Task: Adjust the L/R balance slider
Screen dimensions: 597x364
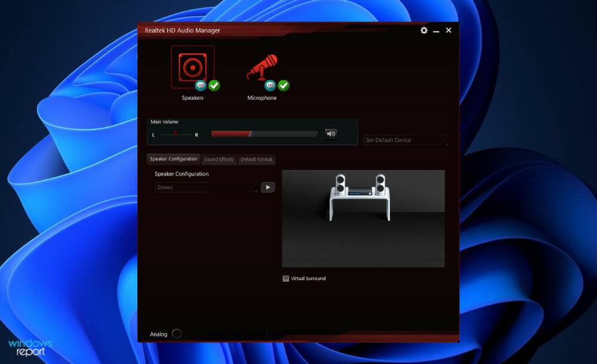Action: click(x=176, y=134)
